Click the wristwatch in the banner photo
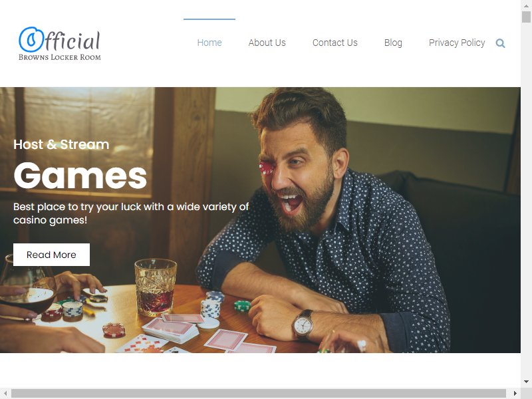 point(303,325)
